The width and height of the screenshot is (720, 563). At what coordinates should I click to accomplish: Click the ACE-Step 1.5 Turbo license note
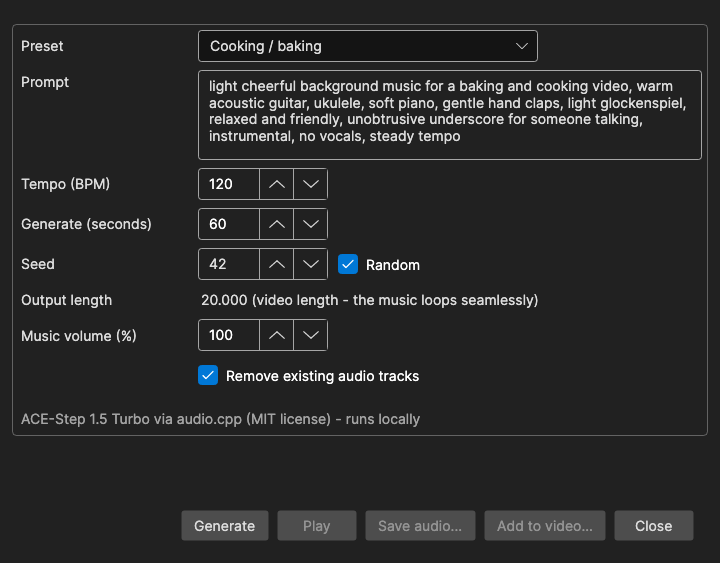[x=220, y=419]
